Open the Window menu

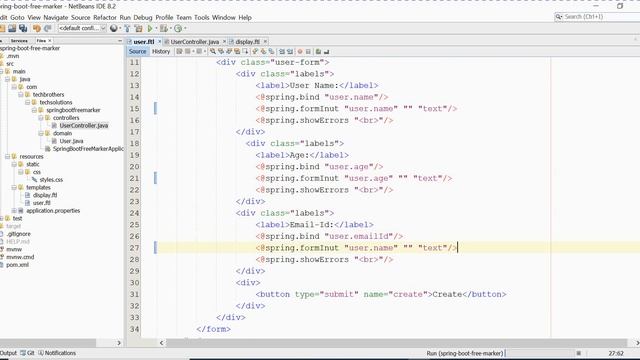(223, 18)
